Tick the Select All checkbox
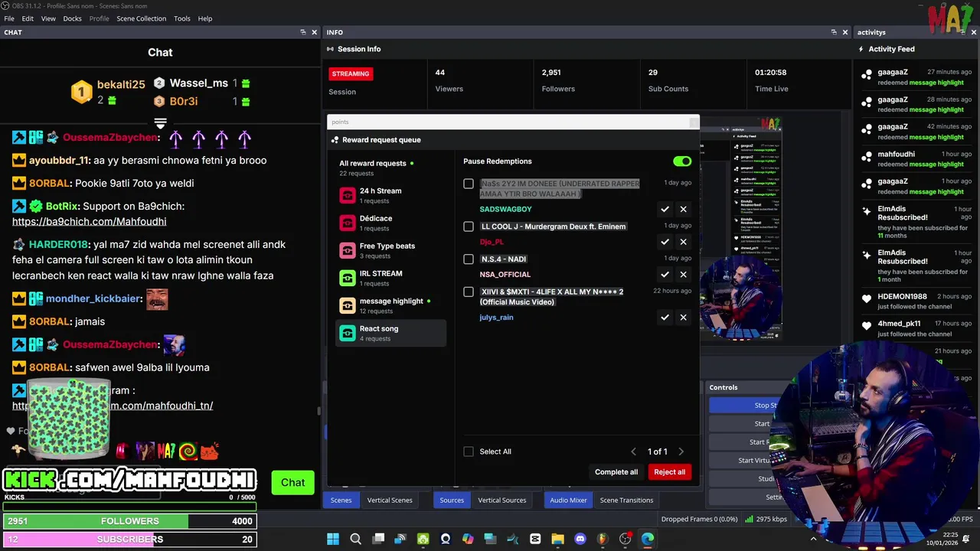Image resolution: width=980 pixels, height=551 pixels. coord(469,452)
